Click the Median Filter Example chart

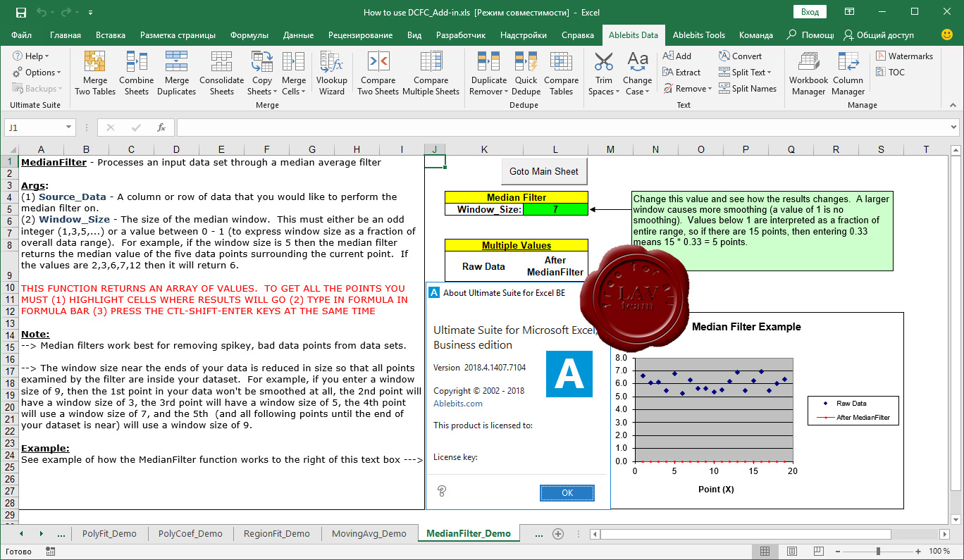(x=758, y=410)
